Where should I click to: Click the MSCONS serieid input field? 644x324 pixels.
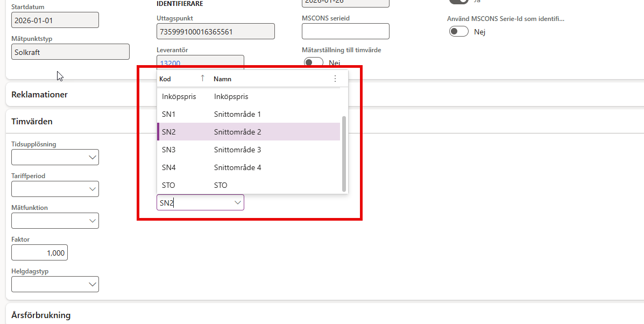point(345,31)
